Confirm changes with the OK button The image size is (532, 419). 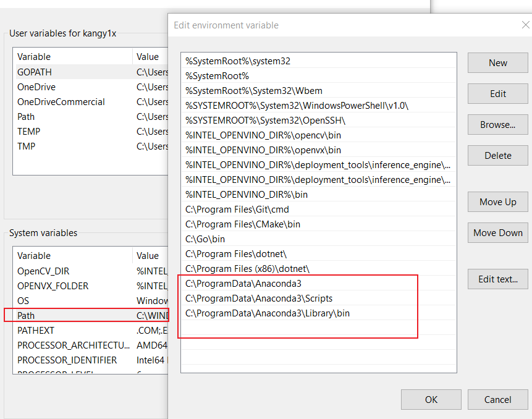pyautogui.click(x=431, y=400)
